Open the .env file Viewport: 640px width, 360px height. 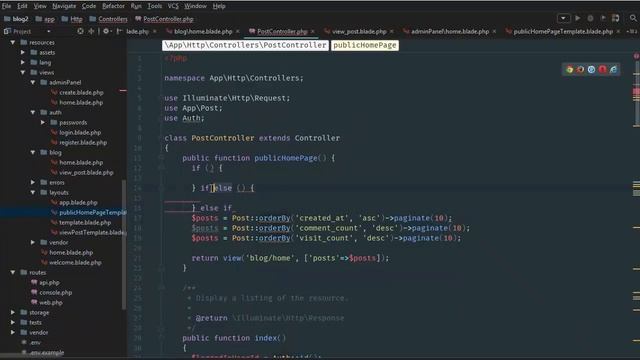point(35,342)
